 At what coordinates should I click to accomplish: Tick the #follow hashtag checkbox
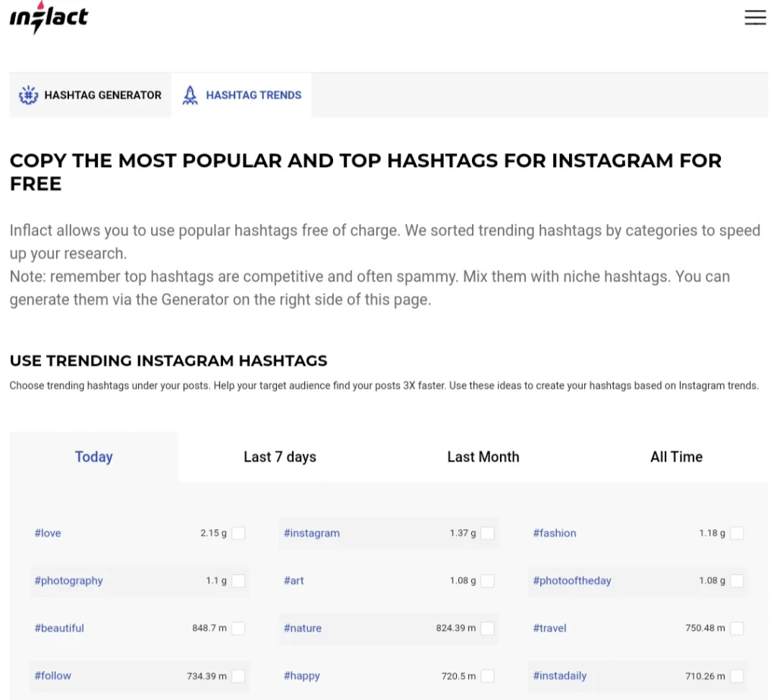click(x=238, y=676)
